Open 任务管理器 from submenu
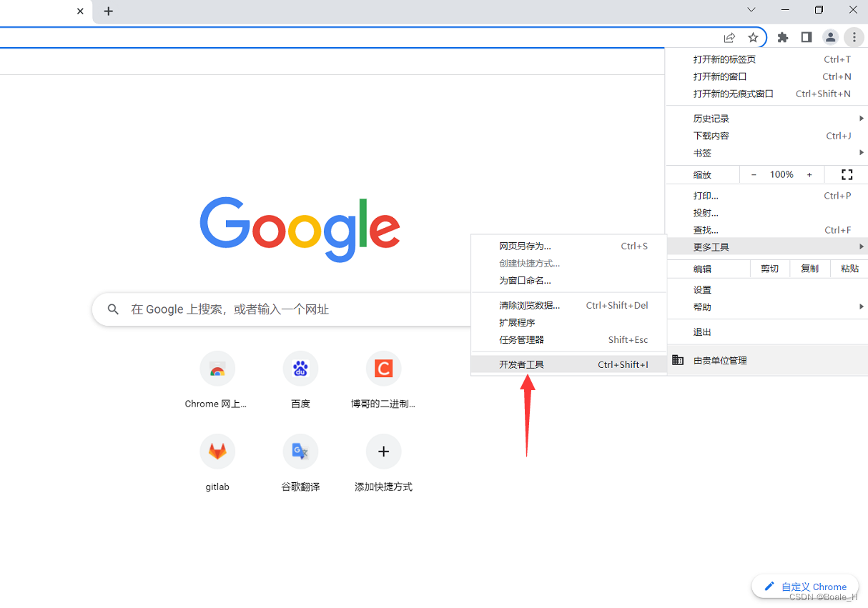Viewport: 868px width, 608px height. tap(568, 340)
